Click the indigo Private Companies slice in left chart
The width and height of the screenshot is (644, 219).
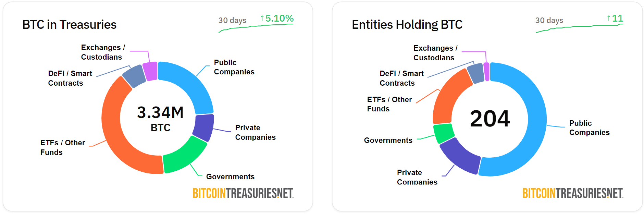click(203, 127)
